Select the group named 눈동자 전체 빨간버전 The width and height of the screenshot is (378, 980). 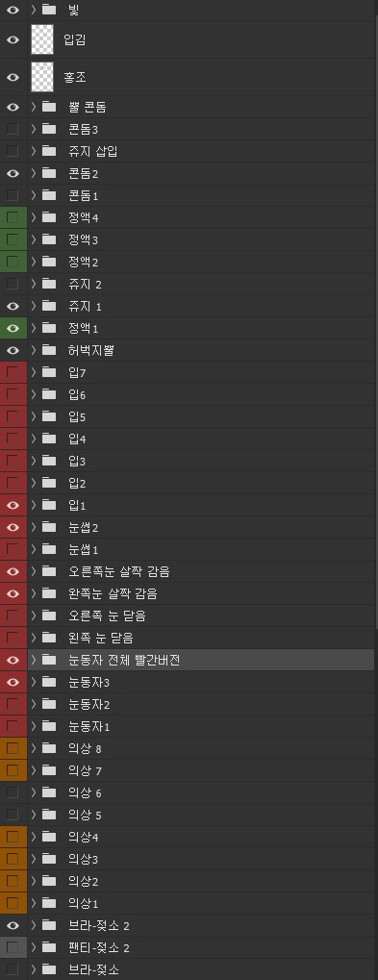tap(125, 660)
